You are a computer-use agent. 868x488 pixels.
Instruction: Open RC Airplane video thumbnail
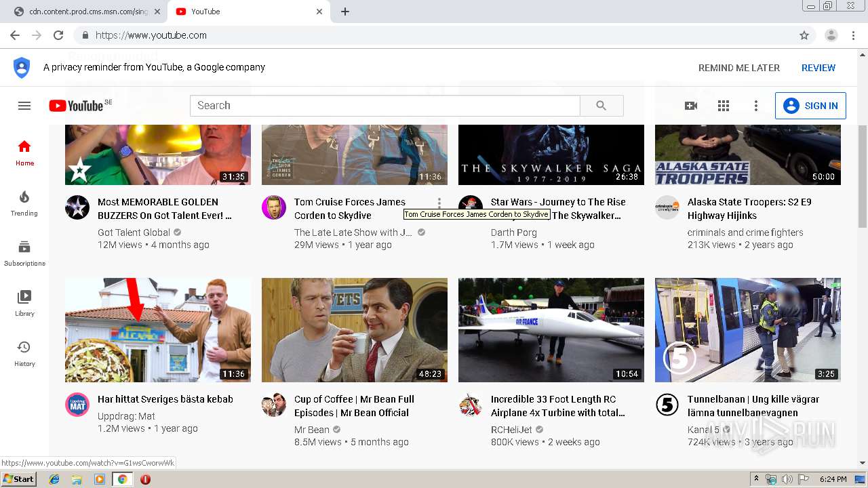[x=551, y=330]
